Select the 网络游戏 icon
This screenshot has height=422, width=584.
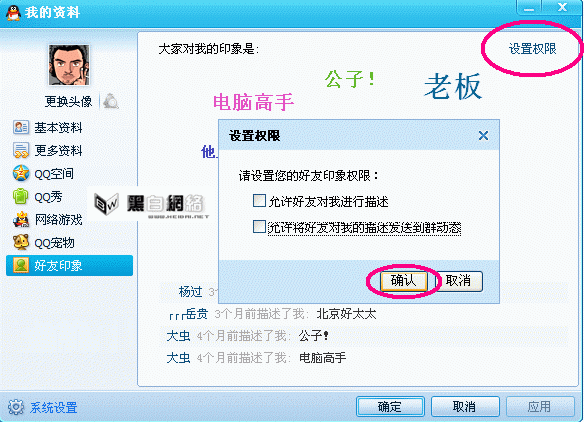pyautogui.click(x=21, y=220)
